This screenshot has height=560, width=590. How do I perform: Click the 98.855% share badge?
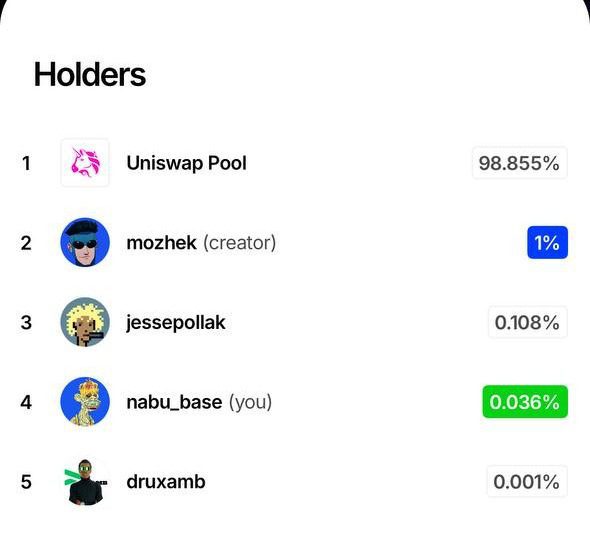click(x=519, y=163)
